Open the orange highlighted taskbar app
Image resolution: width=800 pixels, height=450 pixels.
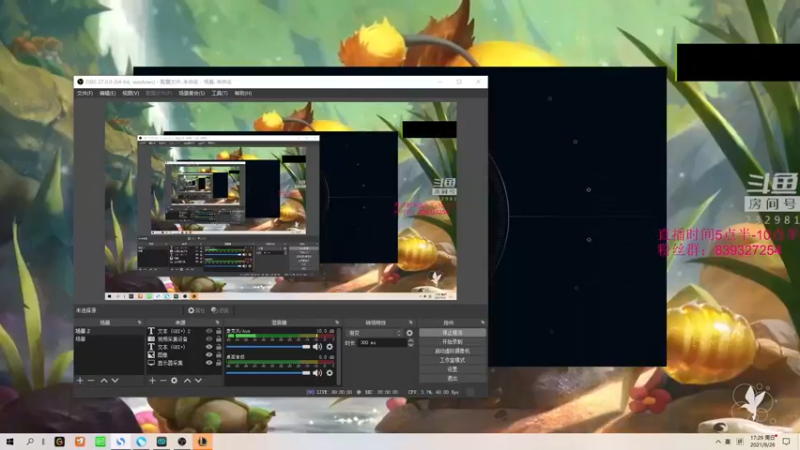click(x=203, y=442)
